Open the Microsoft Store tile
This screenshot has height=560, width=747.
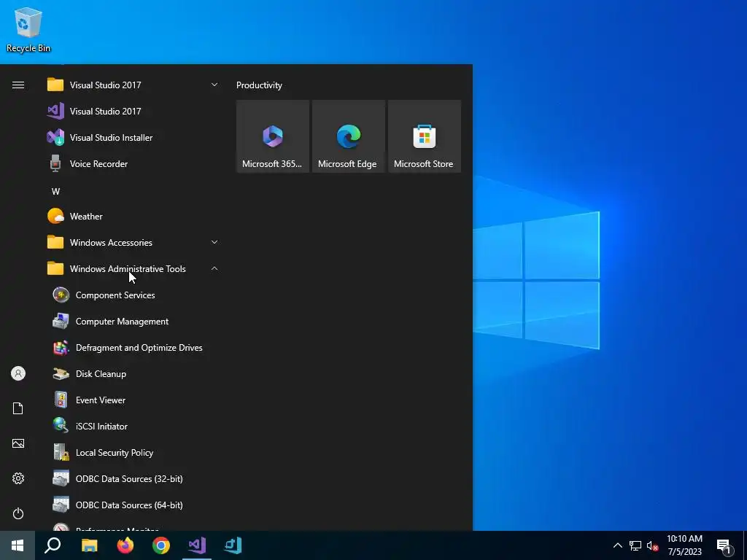point(424,136)
